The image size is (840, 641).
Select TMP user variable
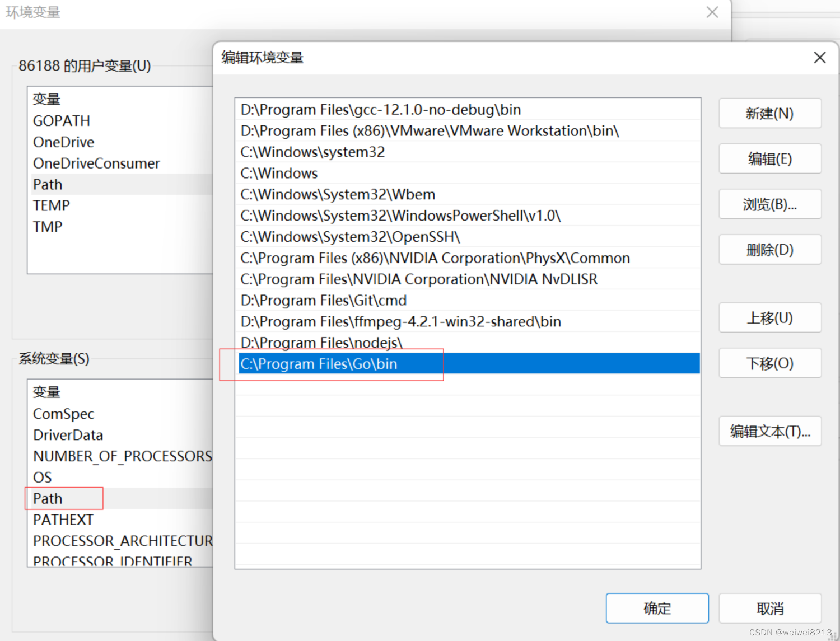pyautogui.click(x=120, y=227)
